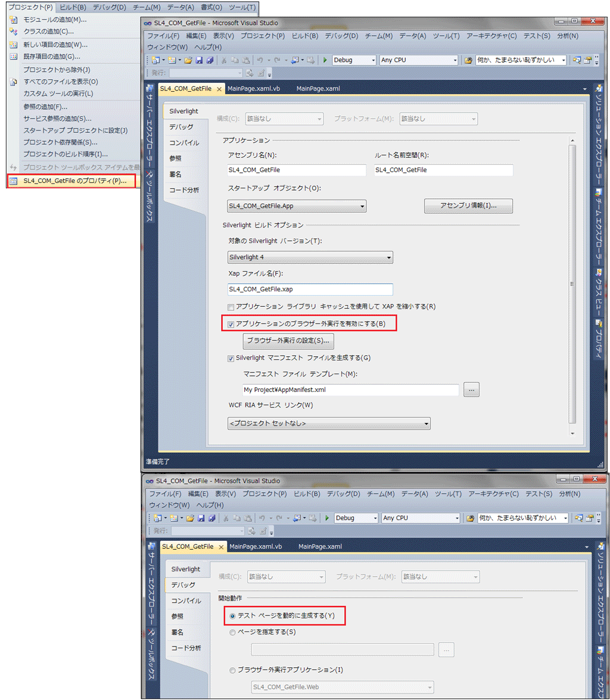Viewport: 610px width, 700px height.
Task: Click Toolbox icon on upper left sidebar
Action: (150, 174)
